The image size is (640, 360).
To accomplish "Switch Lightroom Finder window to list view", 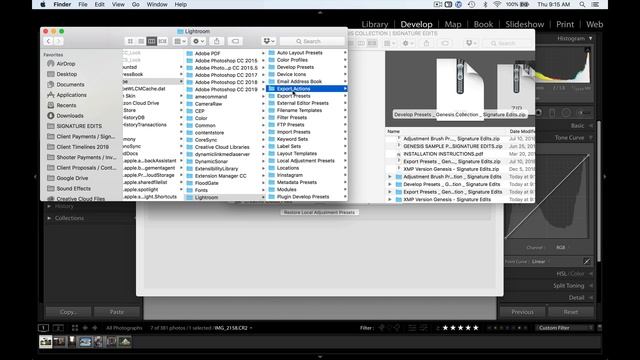I will [141, 41].
